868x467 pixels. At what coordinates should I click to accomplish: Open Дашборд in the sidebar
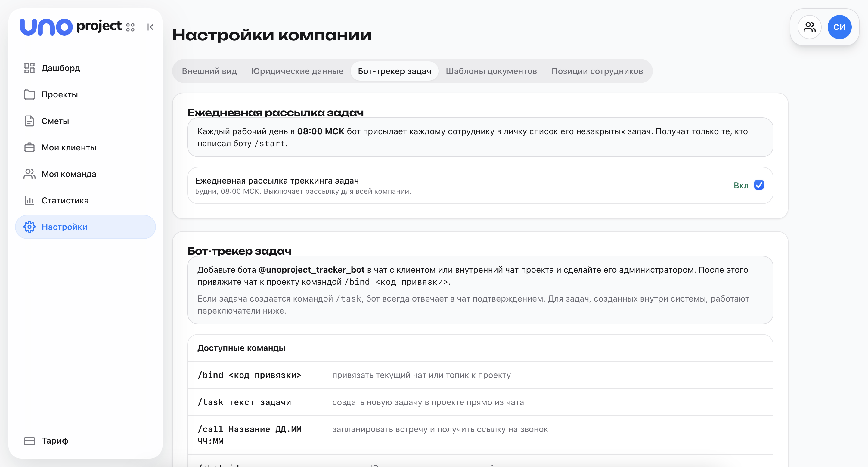[85, 68]
